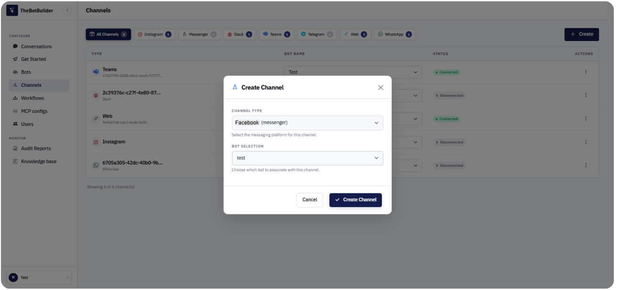Click the Create button at top right
644x290 pixels.
click(582, 34)
